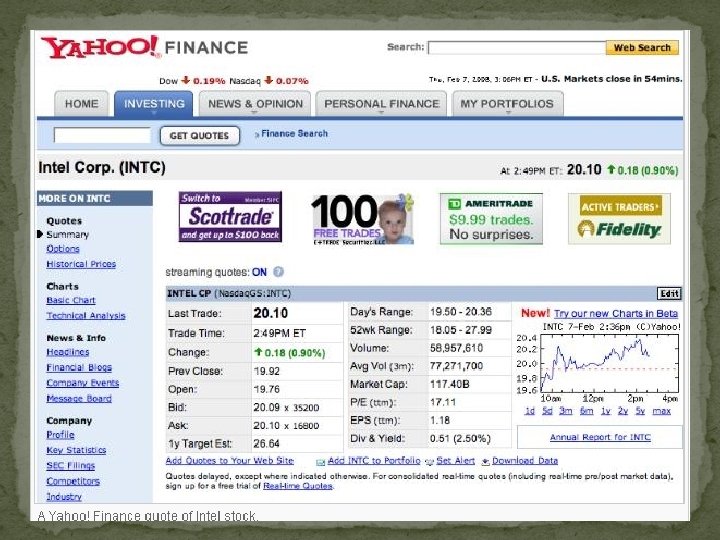Open the Headlines link

point(68,352)
